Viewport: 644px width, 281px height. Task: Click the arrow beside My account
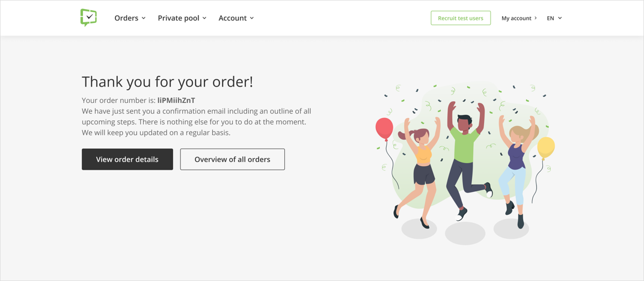tap(535, 18)
